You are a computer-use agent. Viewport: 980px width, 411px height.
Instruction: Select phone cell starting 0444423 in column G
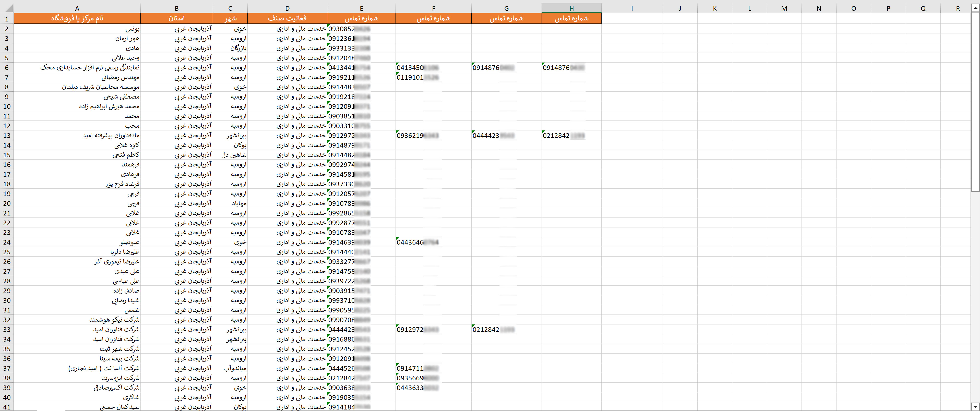click(506, 135)
